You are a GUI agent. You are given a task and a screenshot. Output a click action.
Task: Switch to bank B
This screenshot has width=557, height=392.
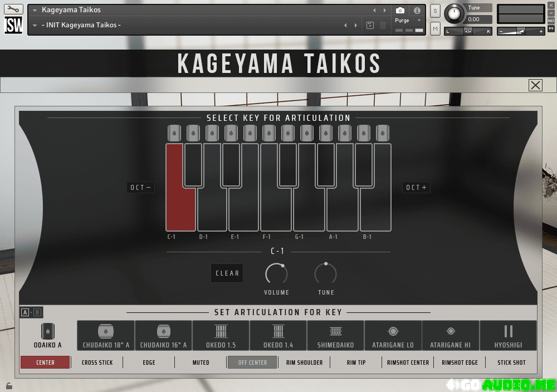[x=37, y=312]
